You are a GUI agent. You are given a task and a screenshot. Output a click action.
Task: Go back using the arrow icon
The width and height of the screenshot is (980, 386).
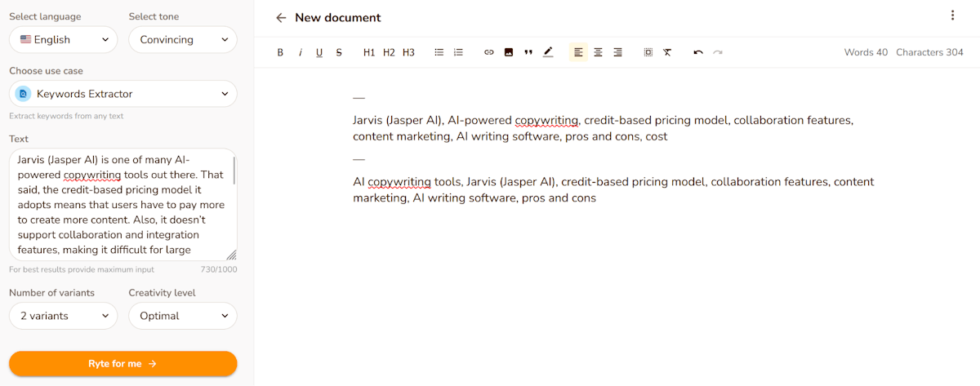pyautogui.click(x=281, y=17)
